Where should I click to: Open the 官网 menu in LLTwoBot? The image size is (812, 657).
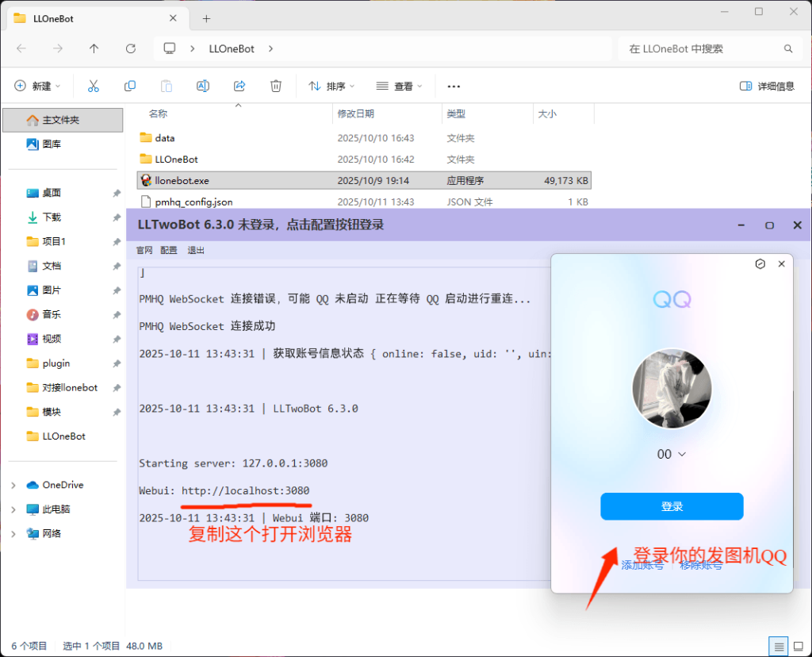click(x=144, y=250)
